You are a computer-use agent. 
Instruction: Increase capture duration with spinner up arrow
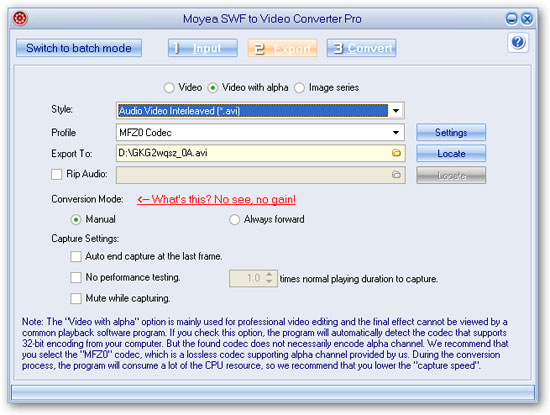click(269, 275)
